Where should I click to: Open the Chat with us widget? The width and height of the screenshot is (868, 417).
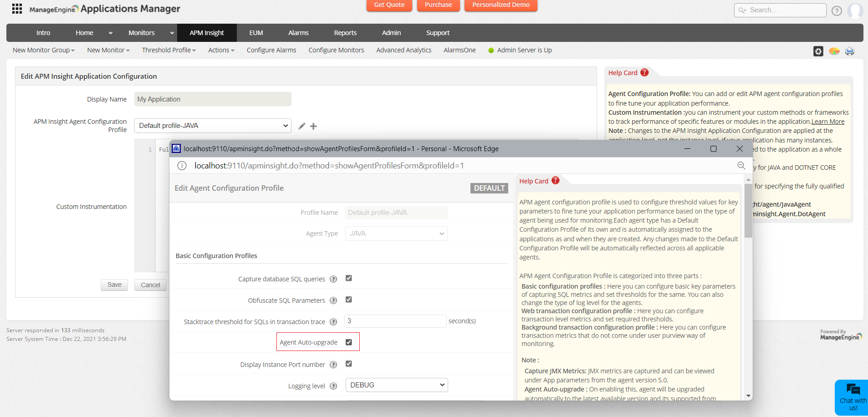pos(852,397)
